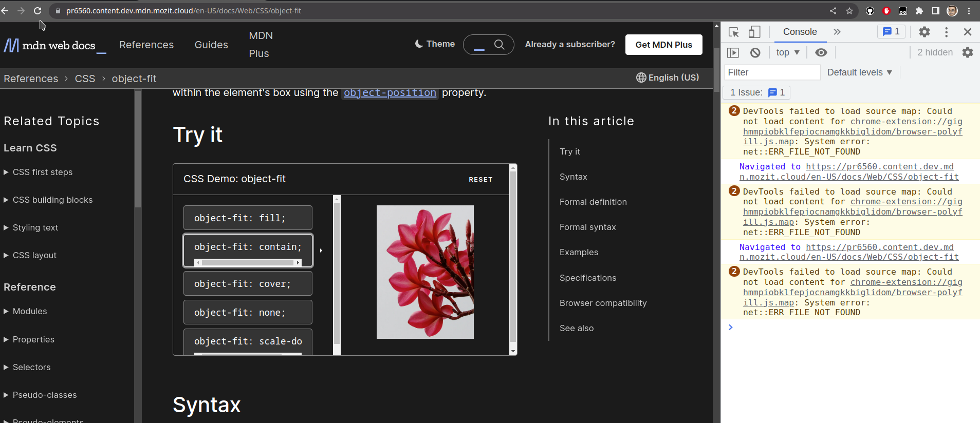Open the top JavaScript context dropdown
Image resolution: width=980 pixels, height=423 pixels.
tap(788, 52)
